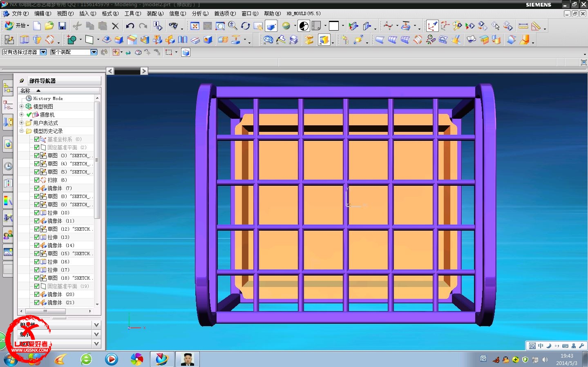Activate the Rotate view tool

pyautogui.click(x=245, y=26)
